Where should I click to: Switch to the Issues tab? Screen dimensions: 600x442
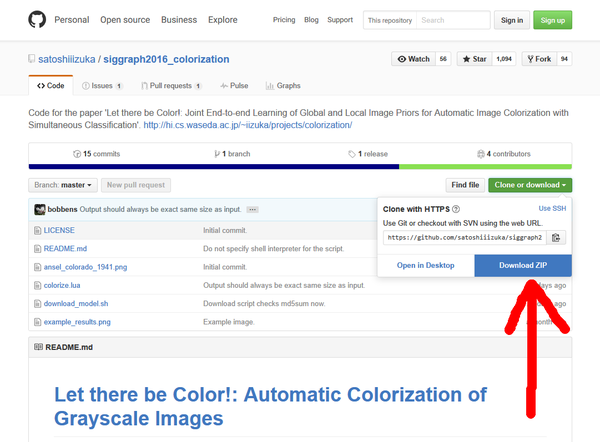pos(102,86)
